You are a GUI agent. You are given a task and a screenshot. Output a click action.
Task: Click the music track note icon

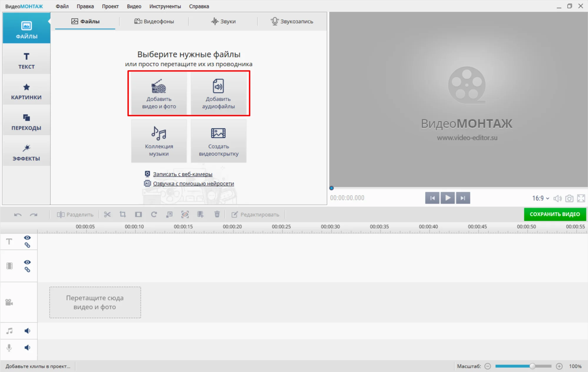9,331
